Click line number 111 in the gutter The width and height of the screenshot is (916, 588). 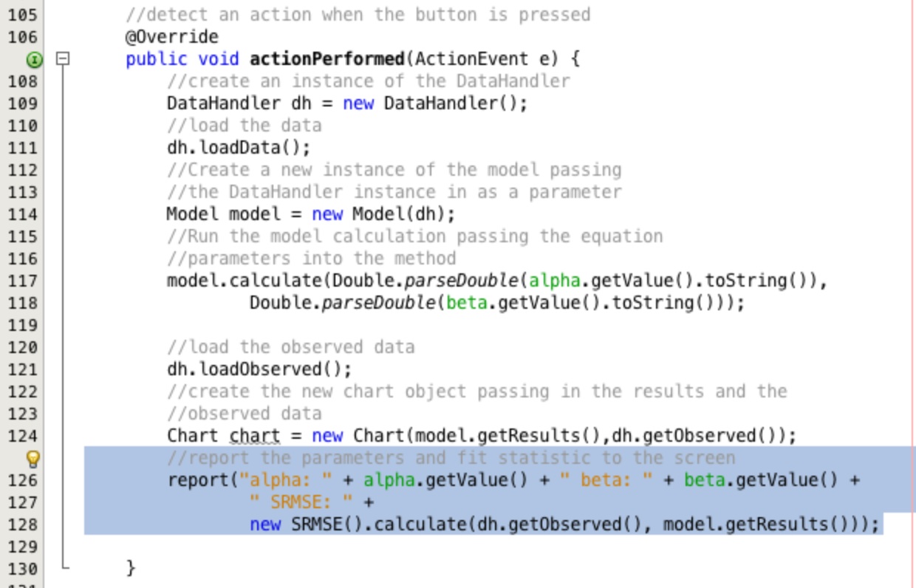(x=22, y=148)
